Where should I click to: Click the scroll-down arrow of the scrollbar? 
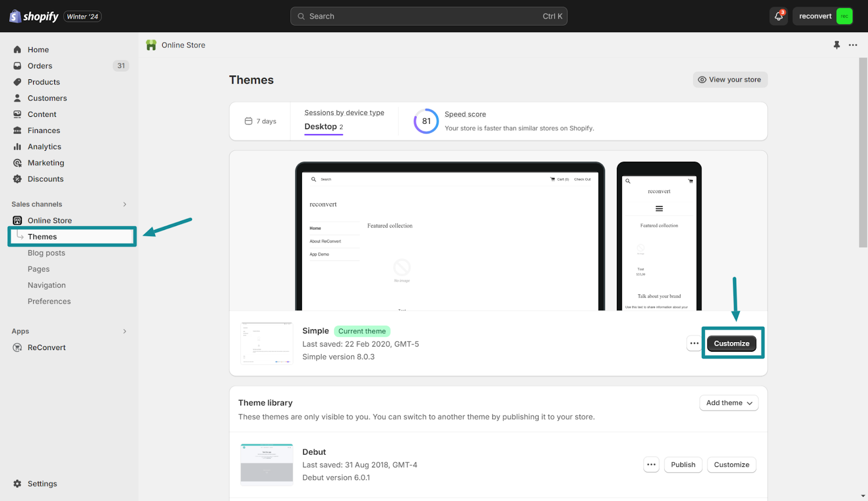pyautogui.click(x=863, y=496)
